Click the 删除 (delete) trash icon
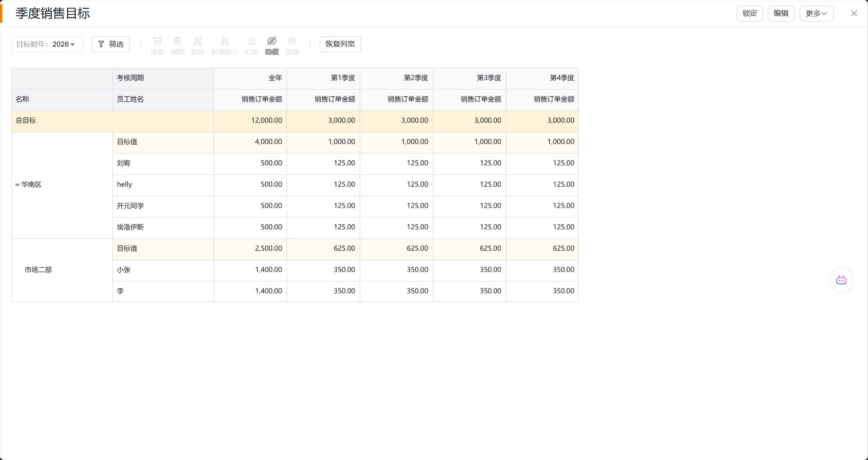This screenshot has height=460, width=868. point(177,41)
